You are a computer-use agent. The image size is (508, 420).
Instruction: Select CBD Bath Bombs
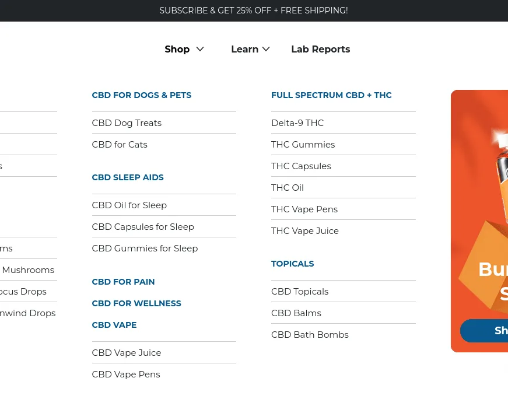tap(310, 335)
